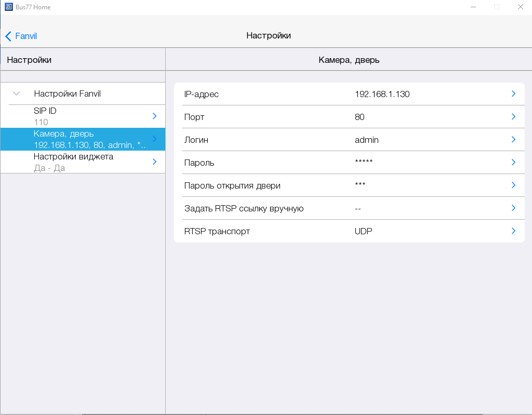This screenshot has height=415, width=532.
Task: Click the Bus77 Home app icon
Action: (8, 7)
